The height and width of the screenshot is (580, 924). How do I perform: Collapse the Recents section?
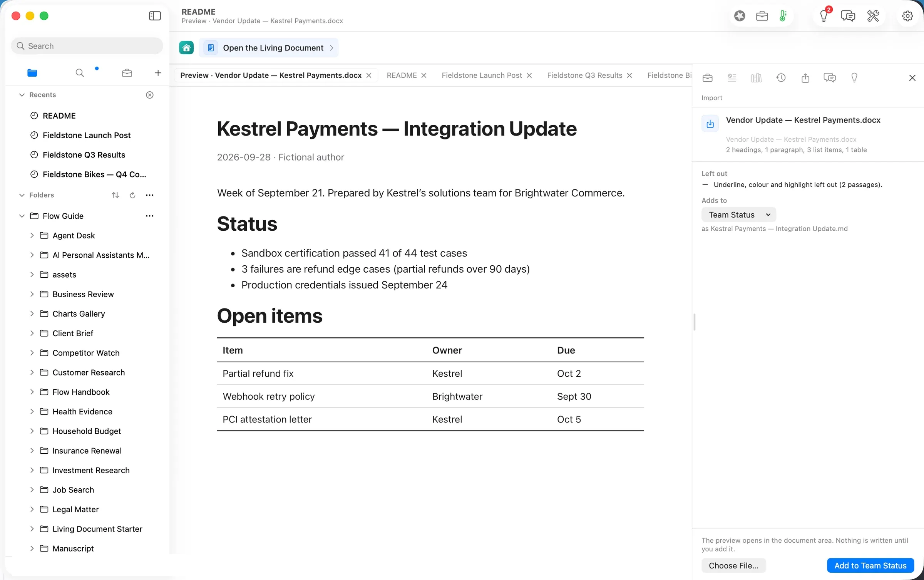click(x=22, y=95)
